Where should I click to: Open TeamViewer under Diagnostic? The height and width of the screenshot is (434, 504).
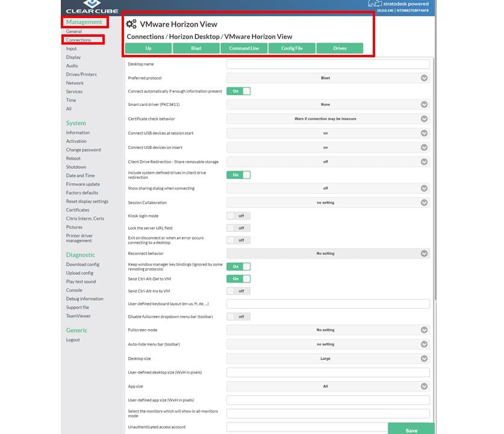click(78, 316)
